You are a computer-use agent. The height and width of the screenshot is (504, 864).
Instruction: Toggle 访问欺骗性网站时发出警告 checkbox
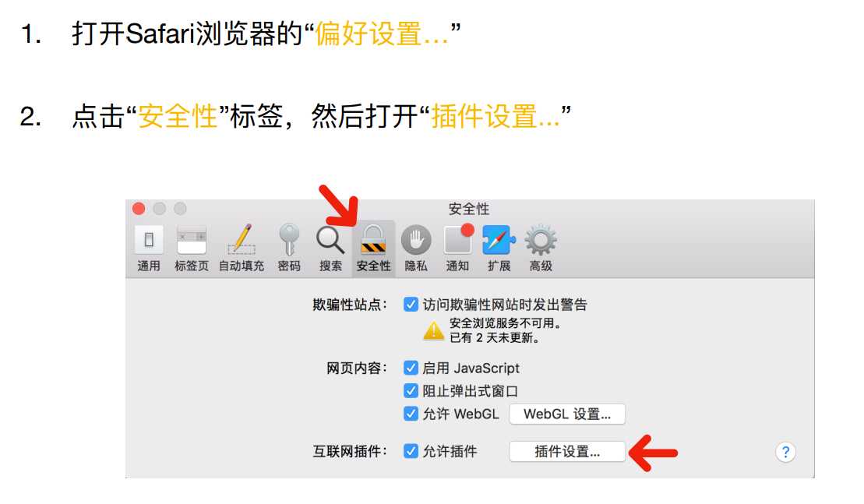(411, 305)
